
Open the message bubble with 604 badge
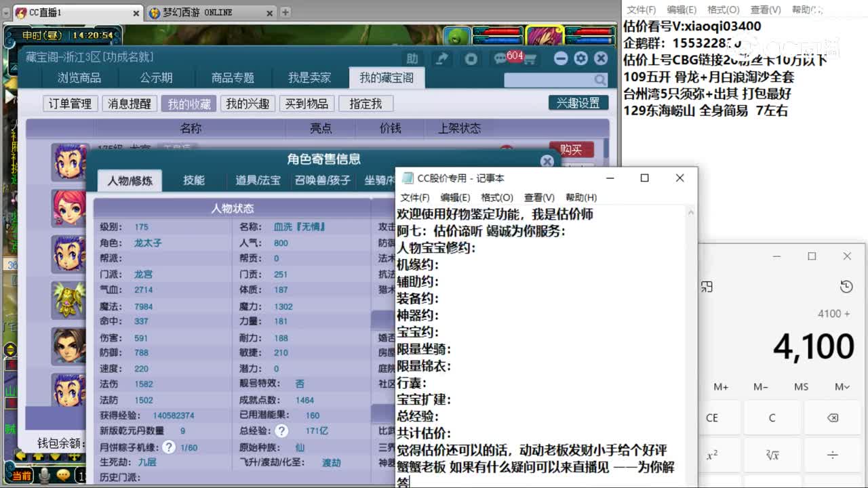pyautogui.click(x=502, y=58)
